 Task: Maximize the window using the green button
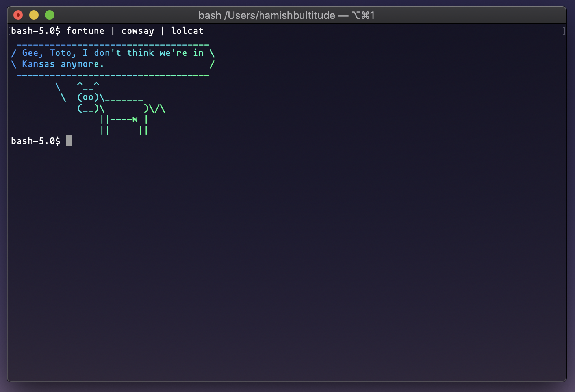[50, 15]
